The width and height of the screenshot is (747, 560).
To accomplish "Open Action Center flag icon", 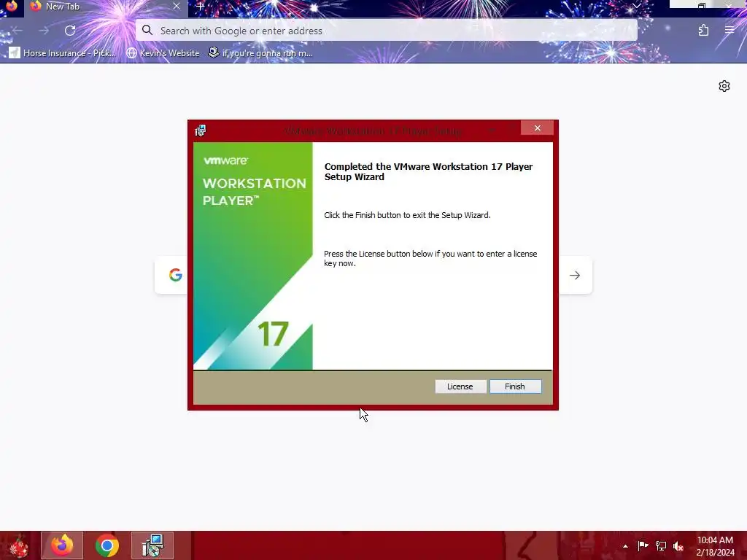I will (643, 545).
